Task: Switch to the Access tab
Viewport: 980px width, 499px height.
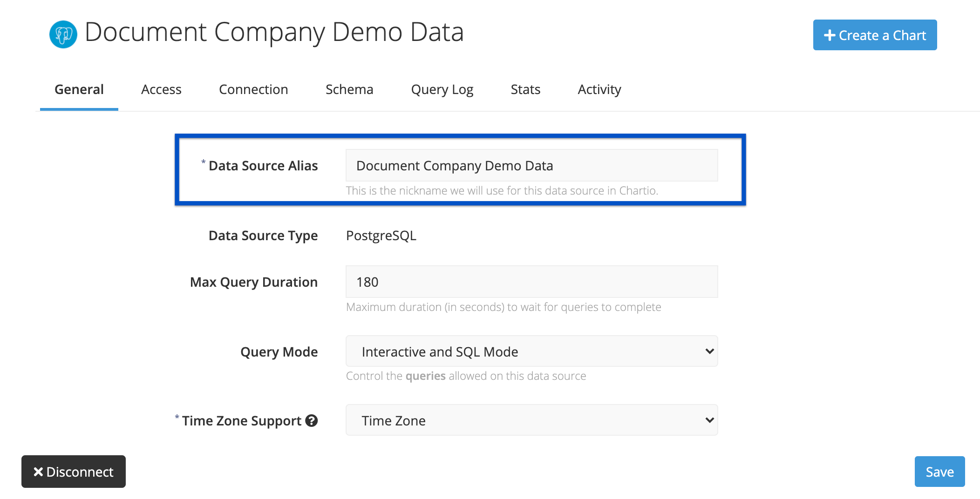Action: [x=161, y=89]
